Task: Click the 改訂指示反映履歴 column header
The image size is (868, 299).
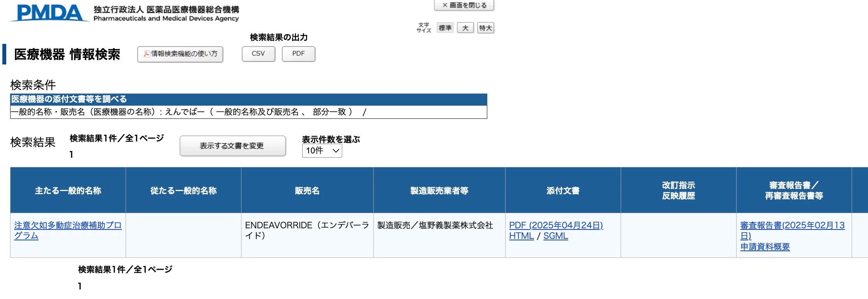Action: (679, 190)
